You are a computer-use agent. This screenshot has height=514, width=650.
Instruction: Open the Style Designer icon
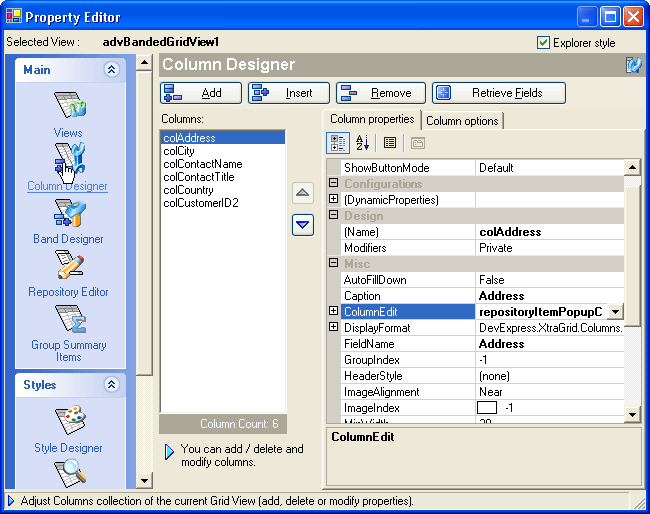coord(70,420)
